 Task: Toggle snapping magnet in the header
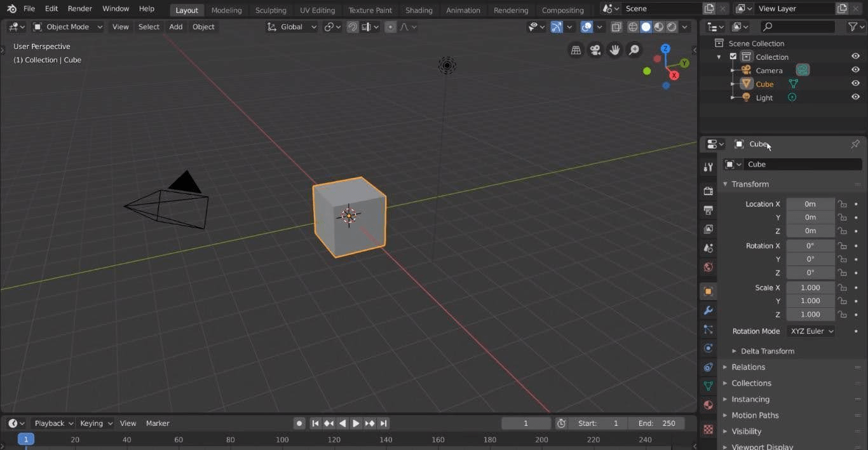pyautogui.click(x=353, y=27)
